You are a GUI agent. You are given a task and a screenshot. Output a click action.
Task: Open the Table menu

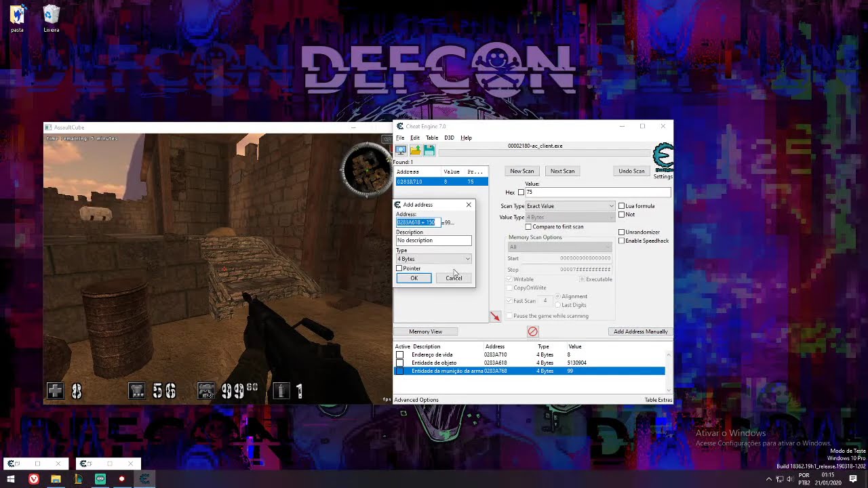click(x=432, y=138)
